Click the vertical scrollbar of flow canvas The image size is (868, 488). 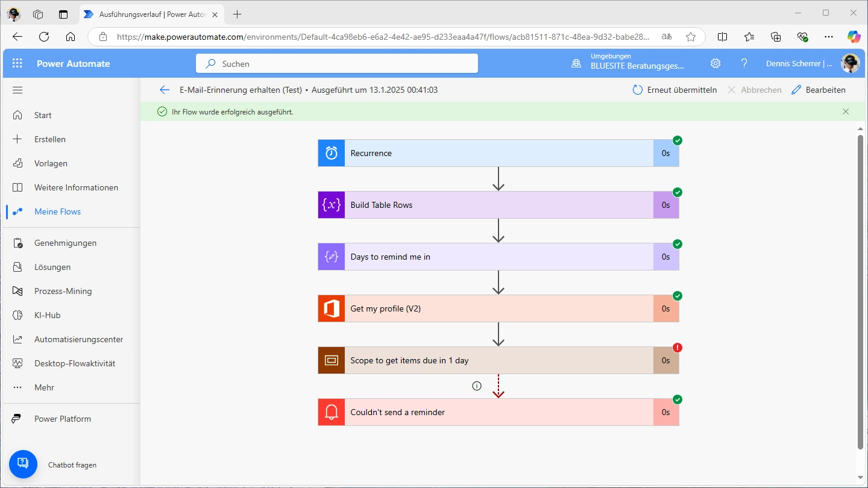click(x=860, y=289)
